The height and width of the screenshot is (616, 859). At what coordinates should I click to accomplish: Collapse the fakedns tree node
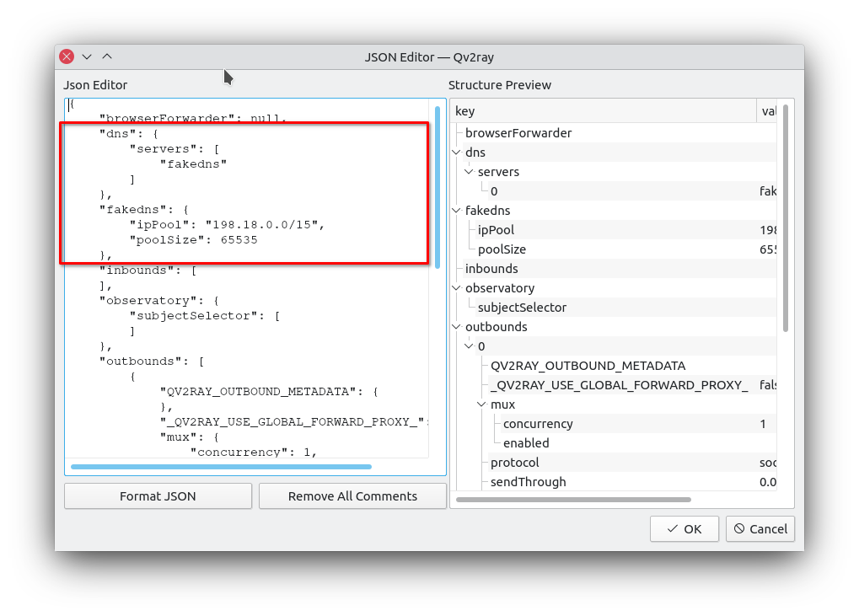tap(457, 211)
